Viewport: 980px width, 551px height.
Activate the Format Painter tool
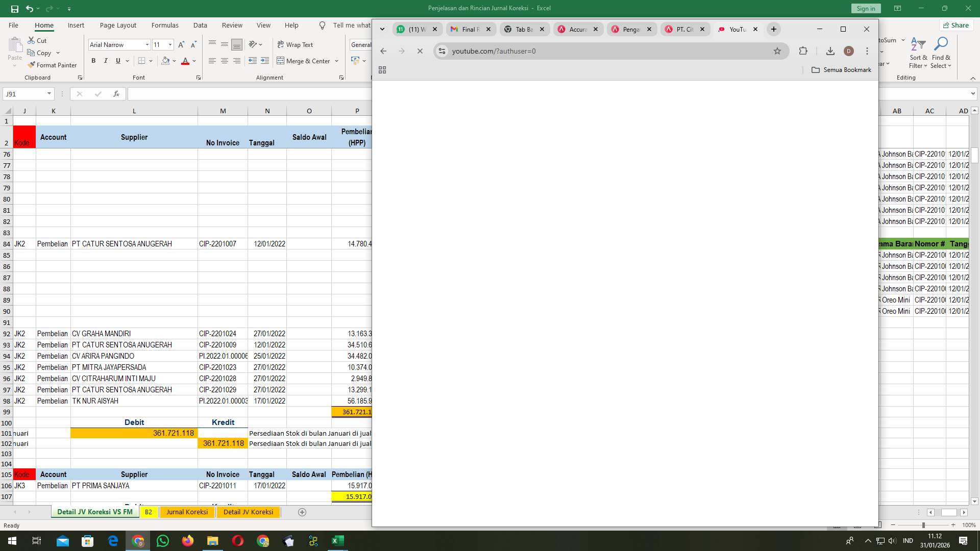53,65
